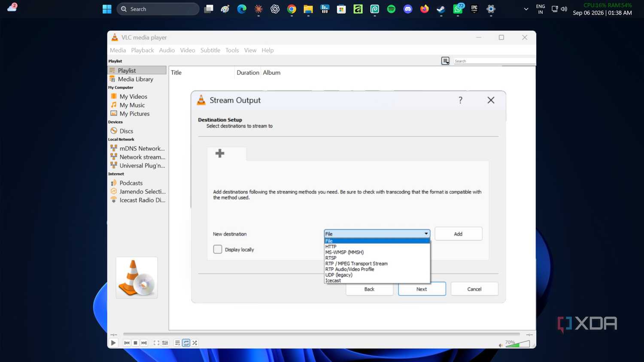The width and height of the screenshot is (644, 362).
Task: Open Icecast Radio Directory entry
Action: coord(137,200)
